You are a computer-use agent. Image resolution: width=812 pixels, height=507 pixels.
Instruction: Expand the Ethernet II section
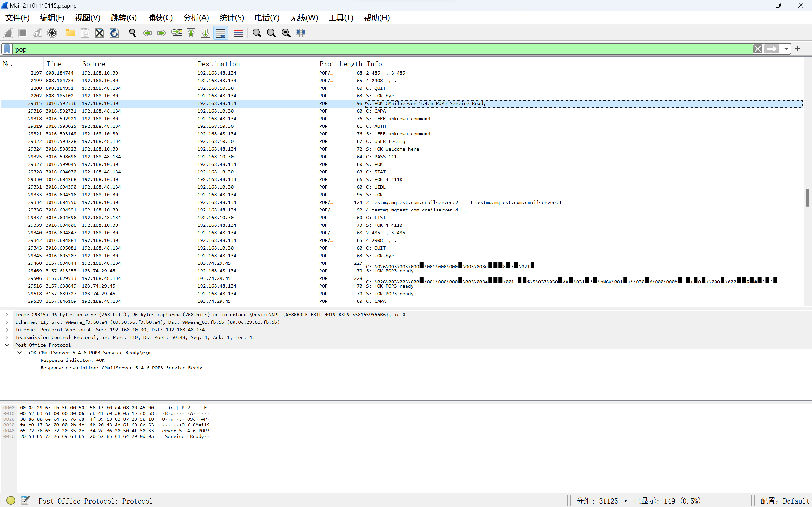pyautogui.click(x=7, y=322)
